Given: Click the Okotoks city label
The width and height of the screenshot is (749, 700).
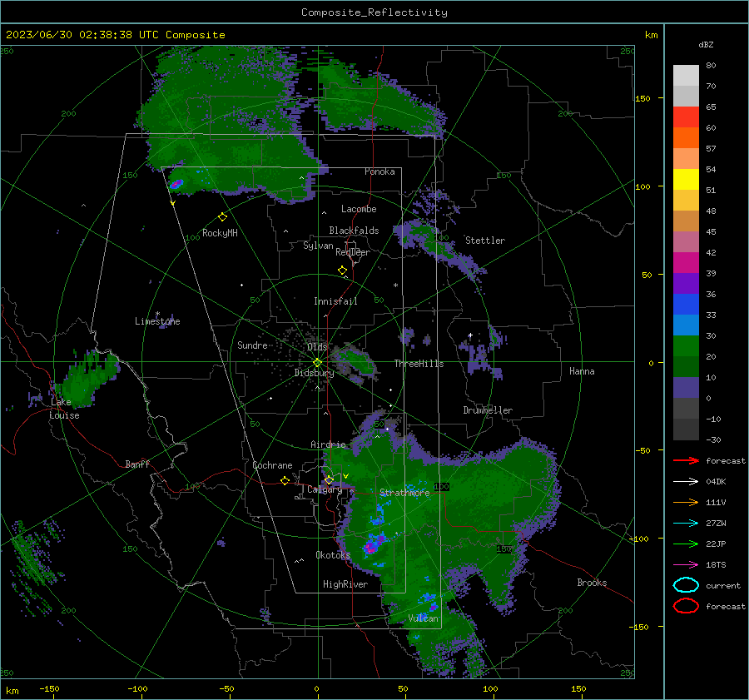Looking at the screenshot, I should (333, 555).
